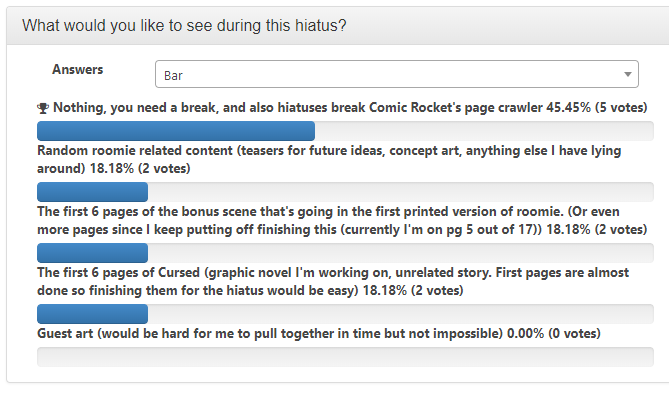Select the 'Random roomie related content' answer text

point(329,159)
